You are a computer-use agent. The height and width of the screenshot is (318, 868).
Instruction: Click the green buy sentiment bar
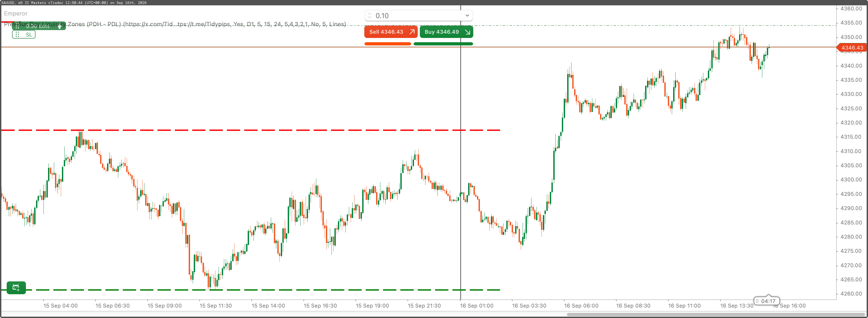click(443, 44)
